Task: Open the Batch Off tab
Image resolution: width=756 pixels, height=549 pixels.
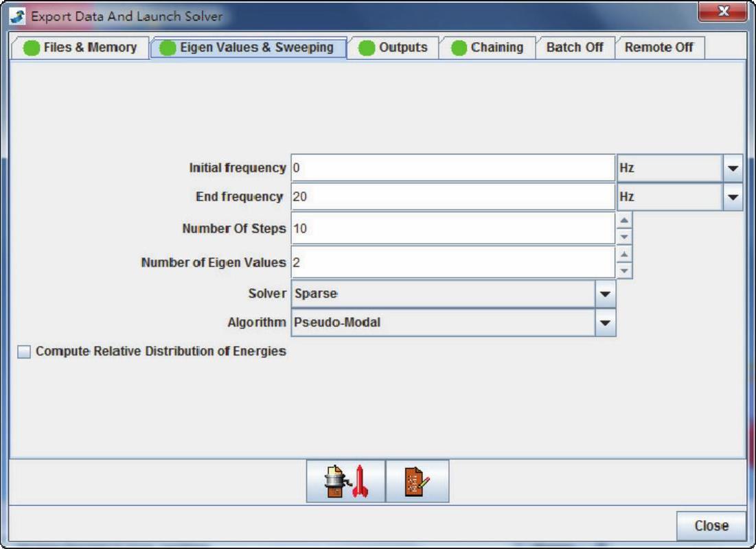Action: click(x=574, y=47)
